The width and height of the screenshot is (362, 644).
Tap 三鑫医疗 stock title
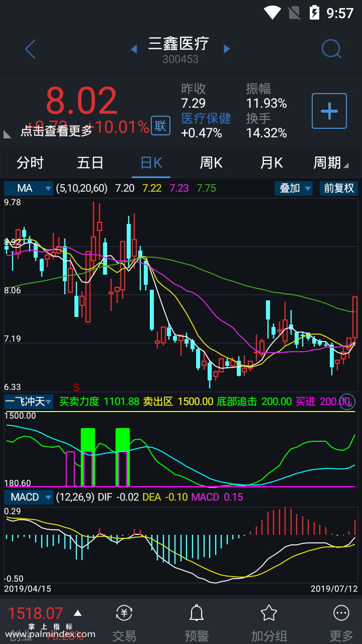coord(178,44)
